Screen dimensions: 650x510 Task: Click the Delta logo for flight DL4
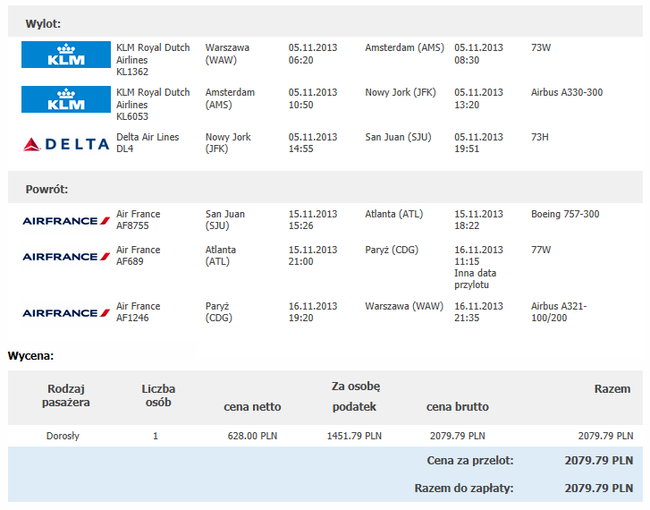(66, 144)
